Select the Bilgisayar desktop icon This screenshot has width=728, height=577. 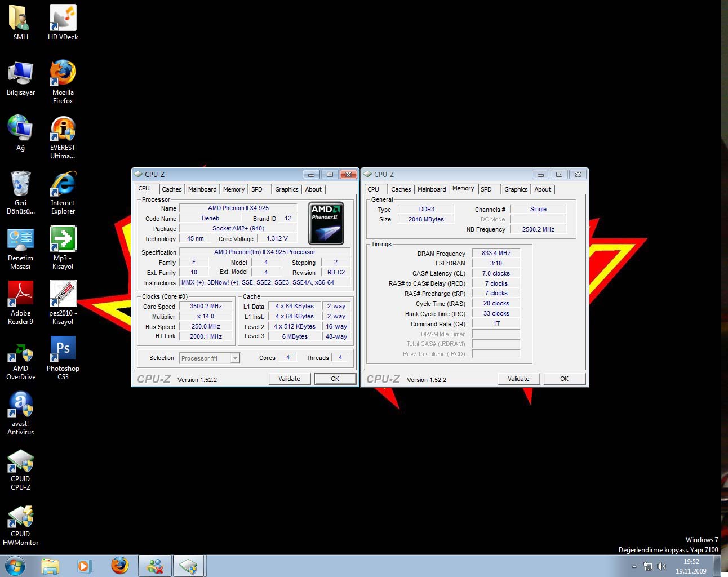(x=20, y=78)
